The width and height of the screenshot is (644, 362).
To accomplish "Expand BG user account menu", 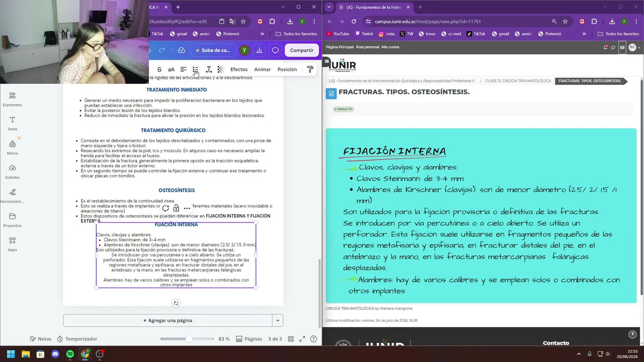I will [635, 47].
